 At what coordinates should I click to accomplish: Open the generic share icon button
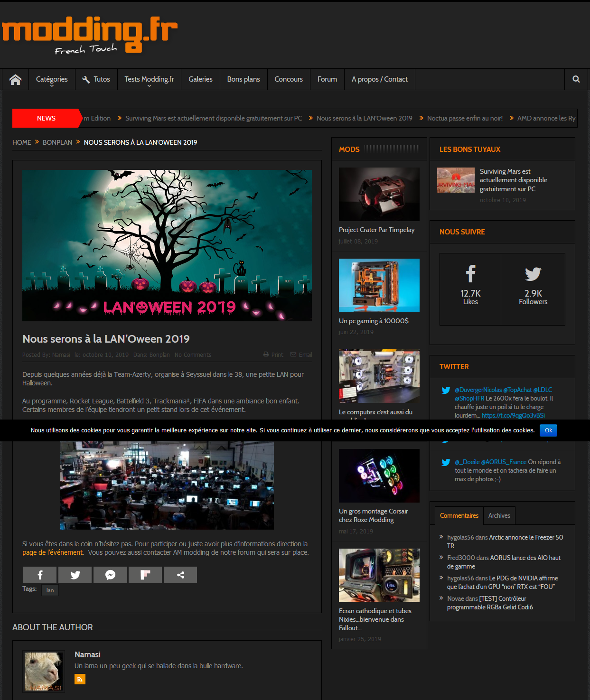(180, 575)
